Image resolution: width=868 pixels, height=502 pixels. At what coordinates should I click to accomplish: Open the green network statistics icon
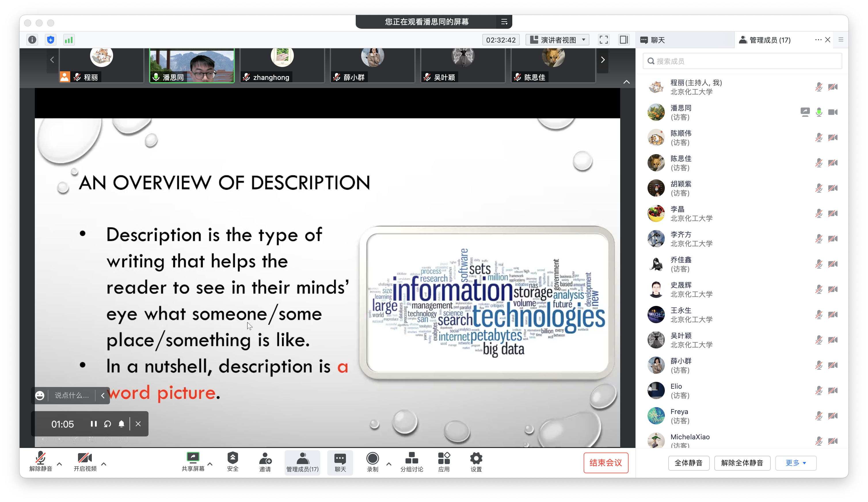click(x=68, y=40)
